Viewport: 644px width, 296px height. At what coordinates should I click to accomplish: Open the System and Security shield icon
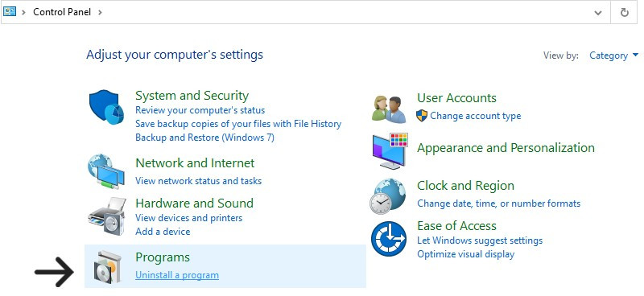click(x=106, y=107)
